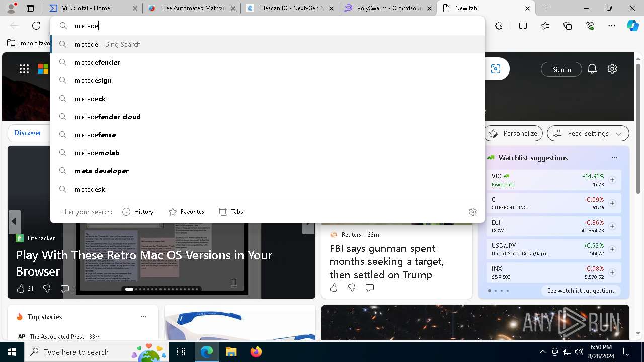Select meta developer suggestion
This screenshot has height=362, width=644.
pos(267,171)
